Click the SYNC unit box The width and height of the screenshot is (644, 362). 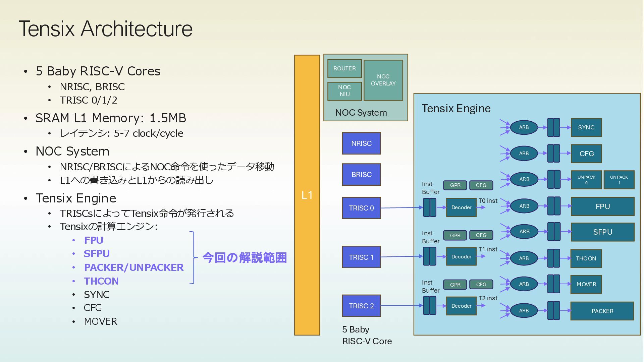pos(586,128)
